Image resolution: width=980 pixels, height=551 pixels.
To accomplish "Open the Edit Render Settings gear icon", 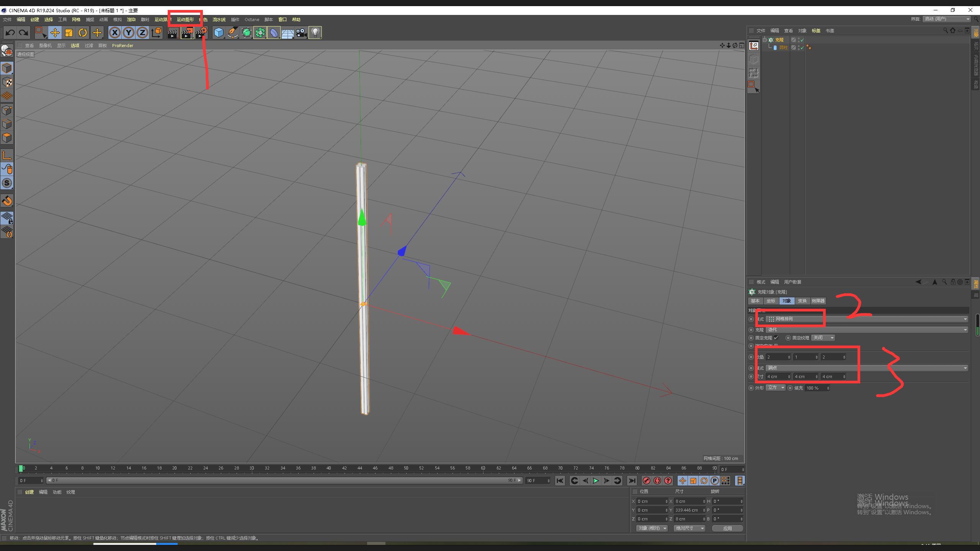I will tap(201, 33).
